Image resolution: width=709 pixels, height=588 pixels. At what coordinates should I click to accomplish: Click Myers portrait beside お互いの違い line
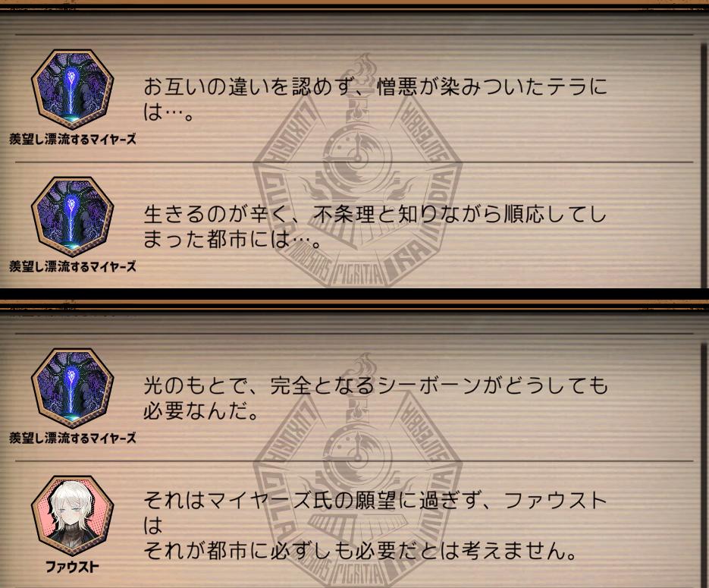point(72,90)
